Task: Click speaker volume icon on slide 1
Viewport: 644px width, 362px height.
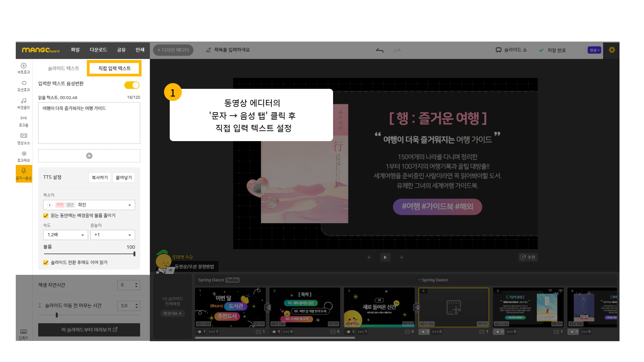Action: coord(200,324)
